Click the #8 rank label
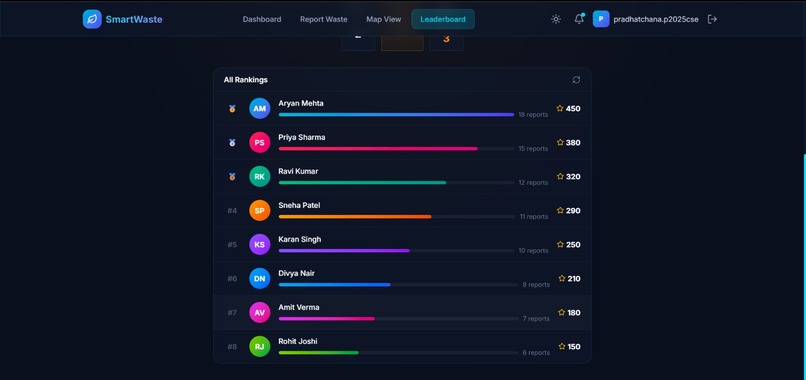Viewport: 806px width, 380px height. (232, 347)
